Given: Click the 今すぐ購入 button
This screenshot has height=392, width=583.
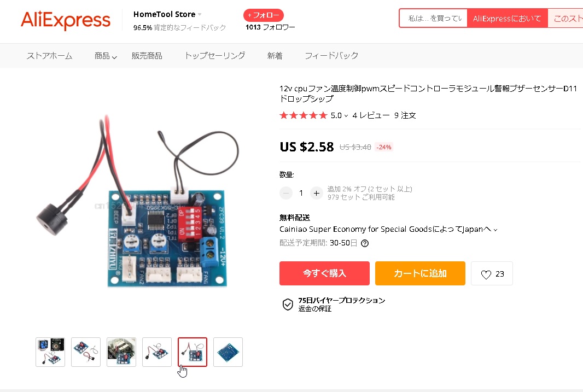Looking at the screenshot, I should click(325, 273).
